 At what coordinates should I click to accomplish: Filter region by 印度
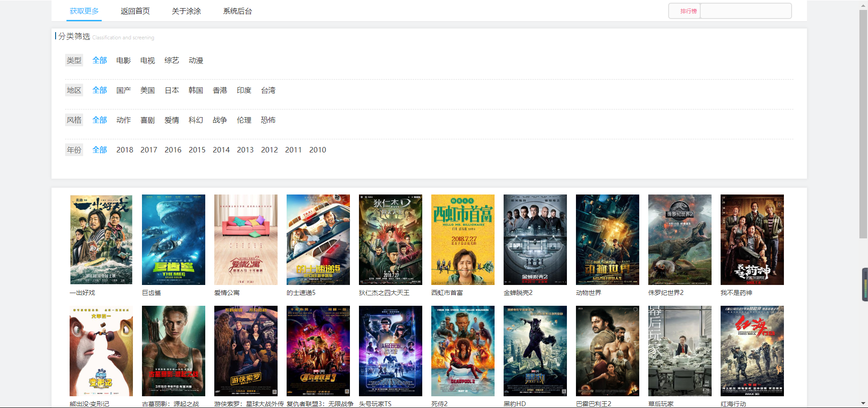244,90
